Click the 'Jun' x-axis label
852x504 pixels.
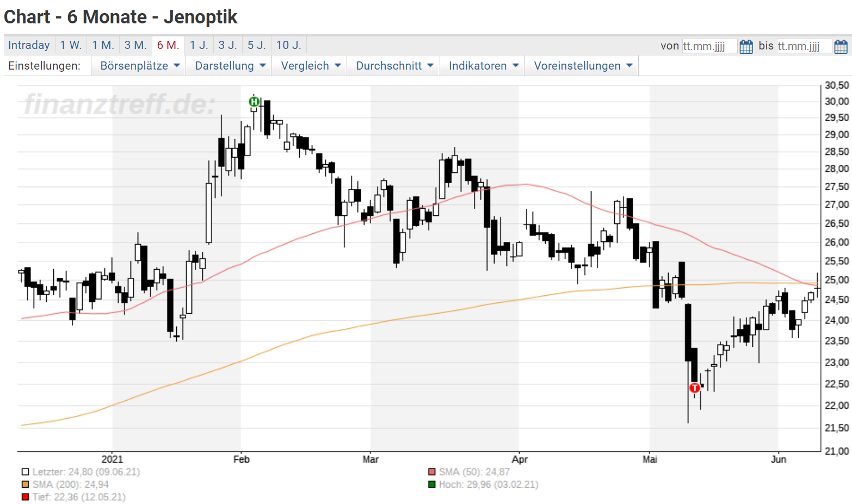tap(779, 459)
